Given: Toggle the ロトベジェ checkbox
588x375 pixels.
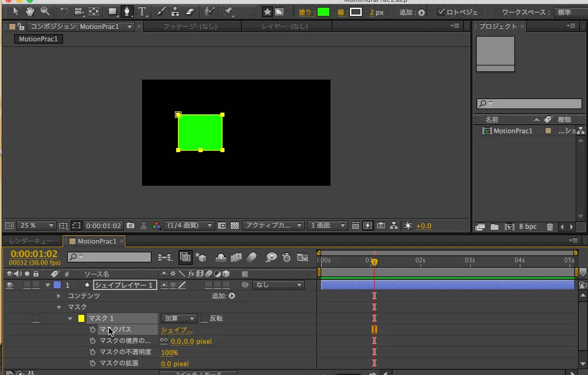Looking at the screenshot, I should click(x=441, y=12).
